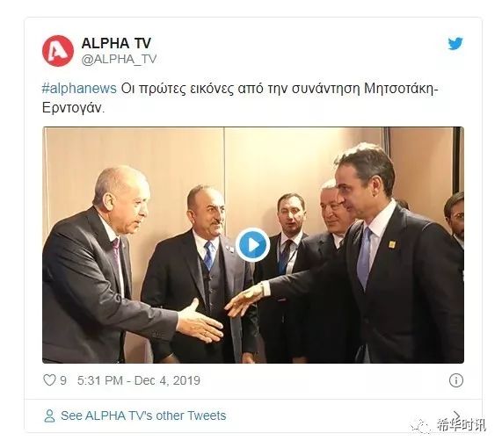This screenshot has width=502, height=448.
Task: Click the watermark text in bottom corner
Action: (x=461, y=425)
